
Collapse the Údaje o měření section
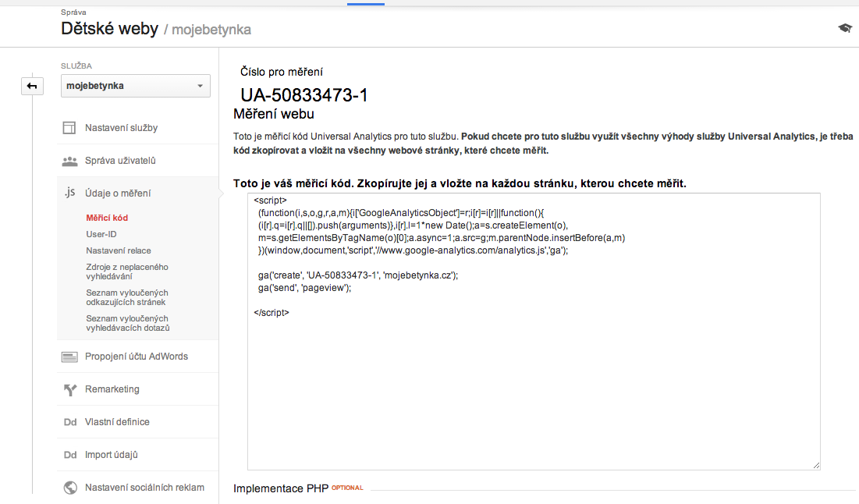click(x=118, y=193)
